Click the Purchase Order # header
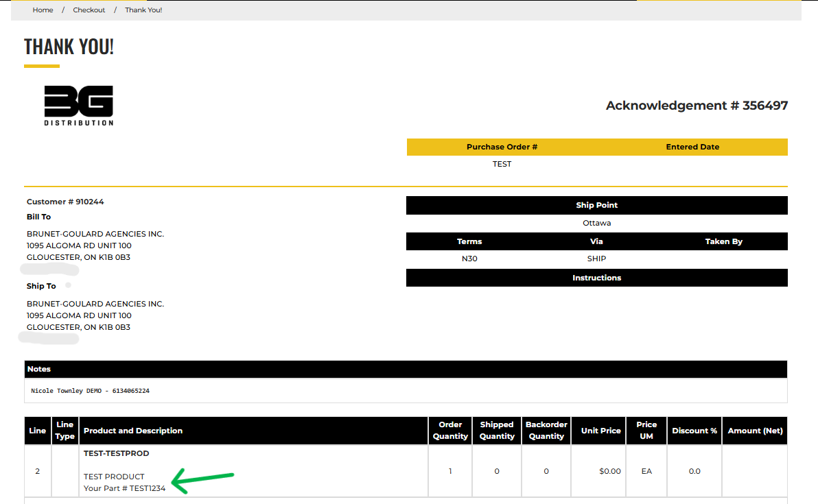 pos(502,147)
